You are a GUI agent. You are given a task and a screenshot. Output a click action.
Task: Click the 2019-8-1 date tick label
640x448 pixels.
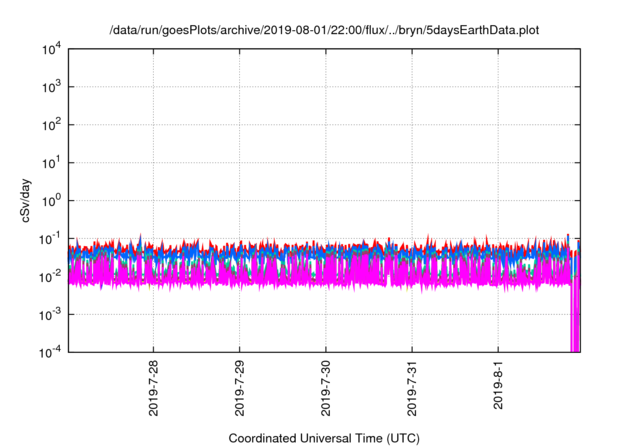click(498, 384)
